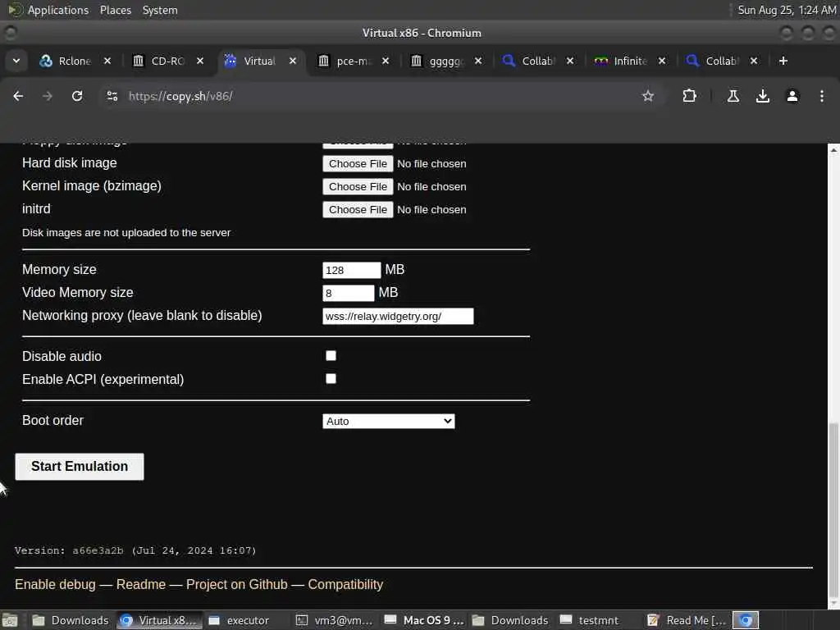This screenshot has width=840, height=630.
Task: Close the ggggg tab
Action: (478, 61)
